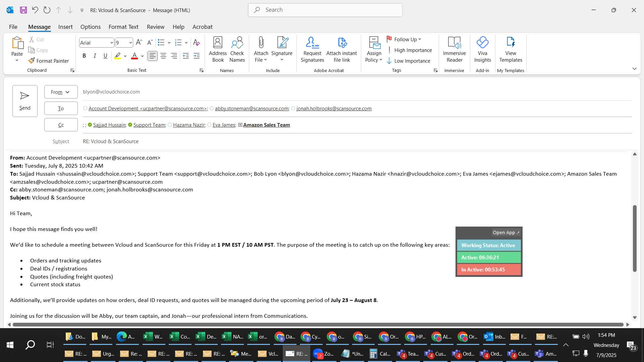Decrease indent of paragraph
Viewport: 644px width, 362px height.
186,56
